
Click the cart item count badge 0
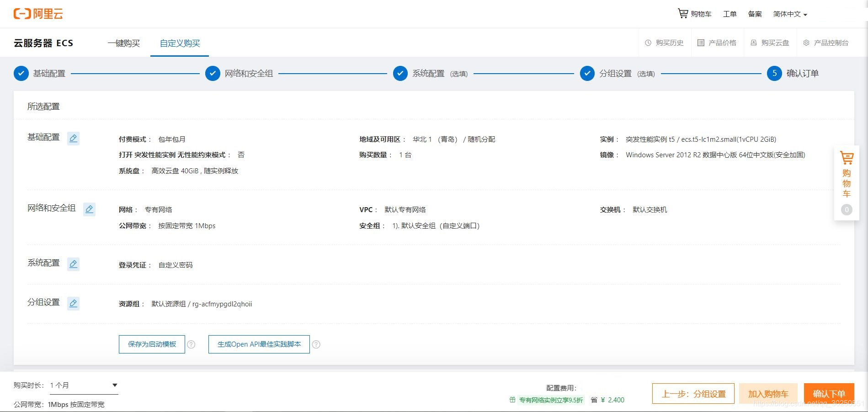coord(847,209)
